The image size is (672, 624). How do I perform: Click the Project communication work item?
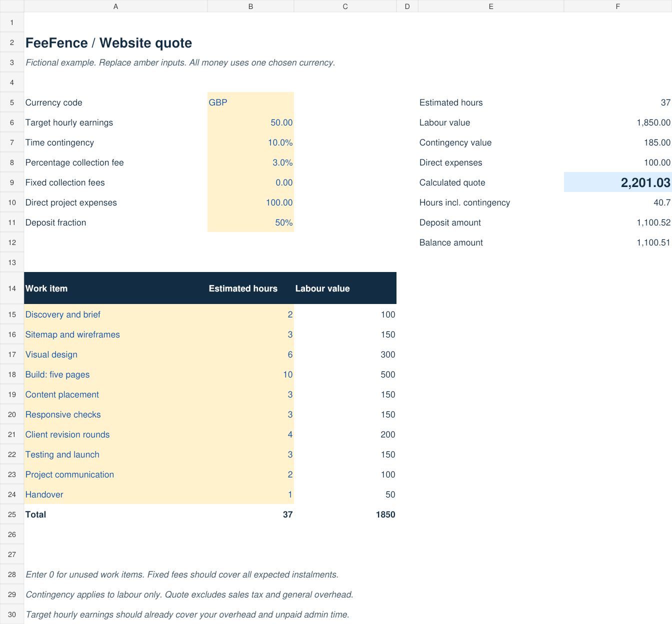115,474
